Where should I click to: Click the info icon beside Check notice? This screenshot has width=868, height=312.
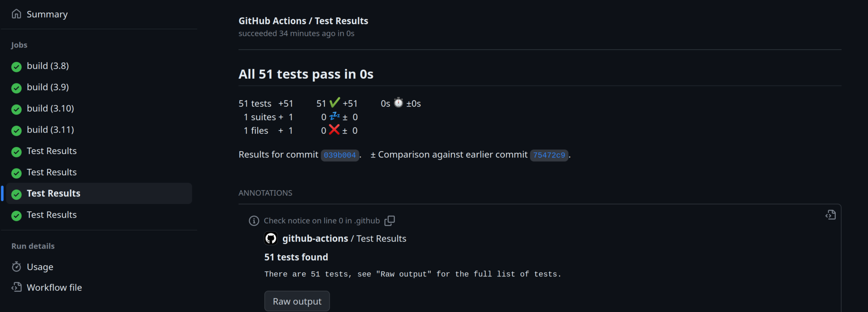point(254,221)
